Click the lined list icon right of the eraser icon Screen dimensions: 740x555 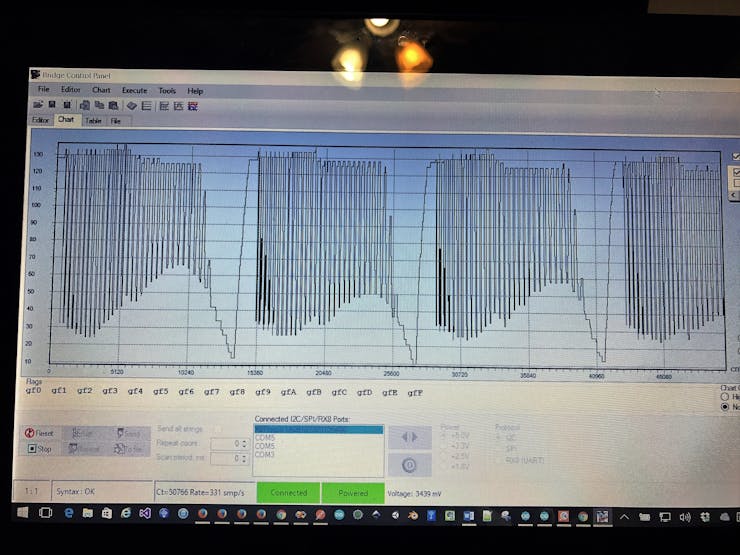click(147, 106)
